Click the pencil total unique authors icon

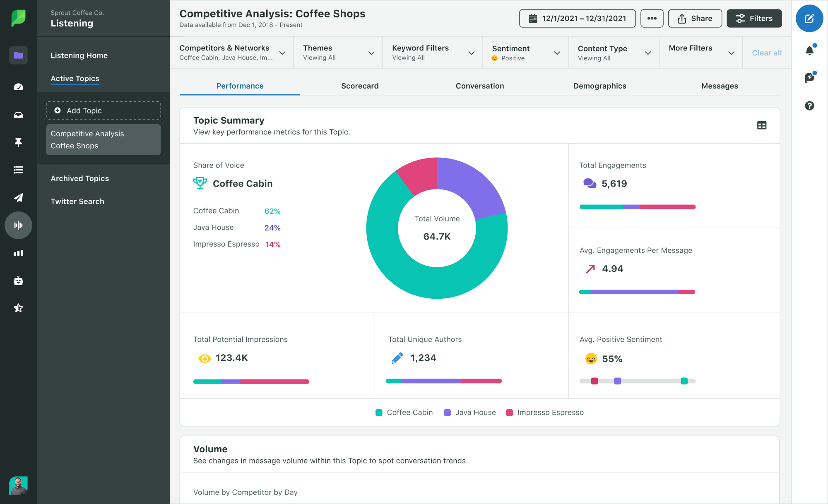(x=397, y=358)
